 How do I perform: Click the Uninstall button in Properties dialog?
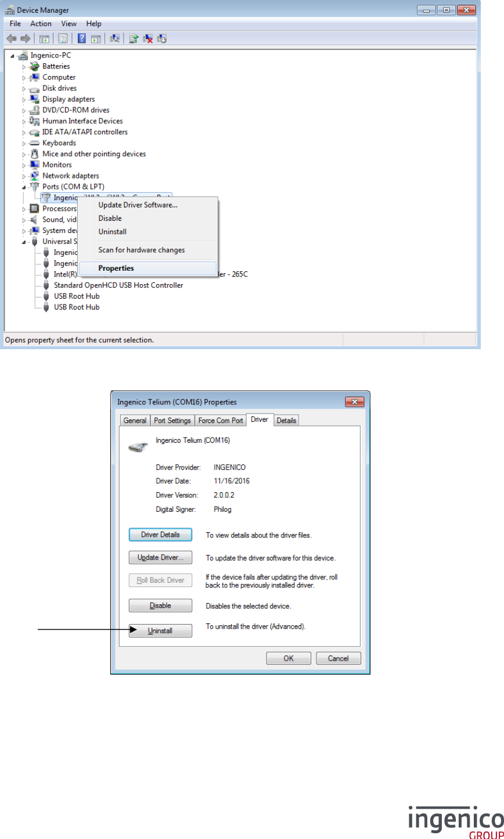click(160, 631)
